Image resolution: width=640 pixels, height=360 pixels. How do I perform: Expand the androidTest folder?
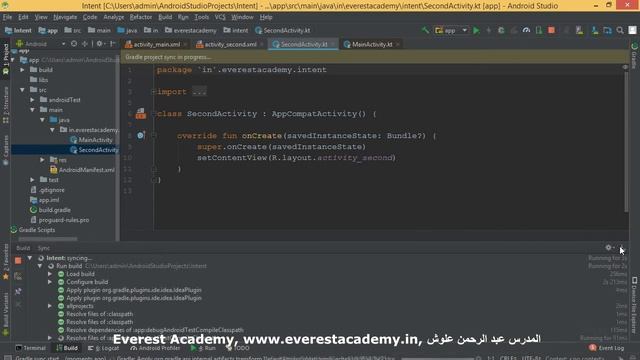(32, 100)
